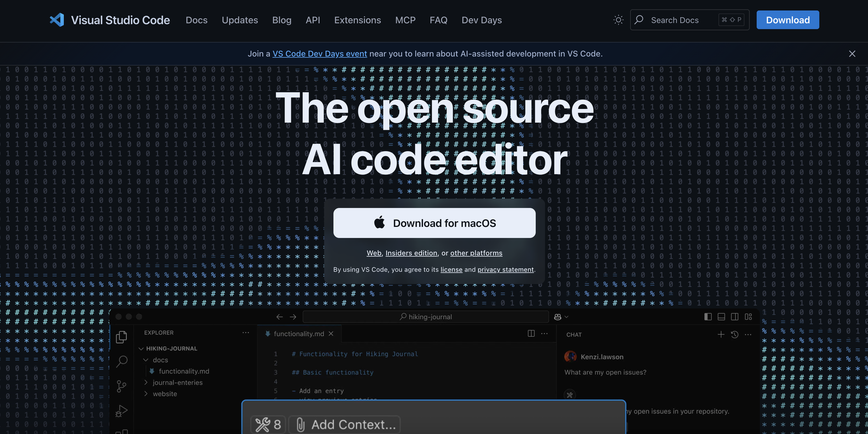Toggle the Primary Side Bar visibility
Screen dimensions: 868x434
point(707,317)
